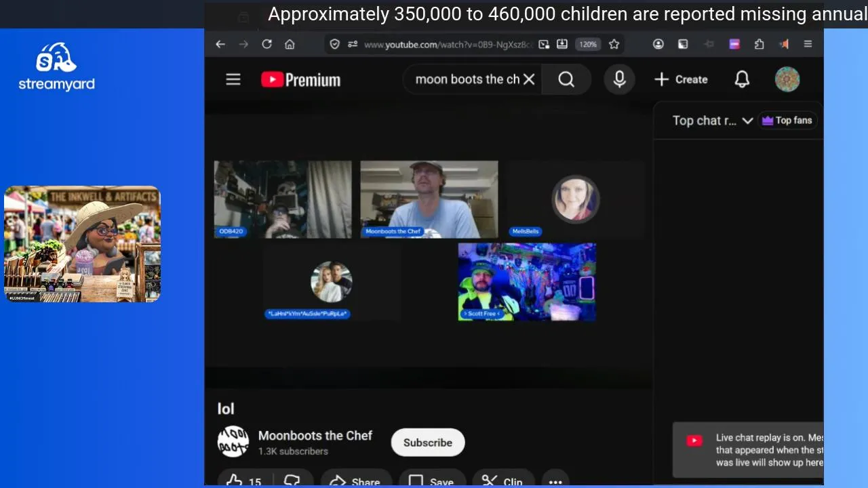The image size is (868, 488).
Task: Open site permissions icon in address bar
Action: [353, 44]
